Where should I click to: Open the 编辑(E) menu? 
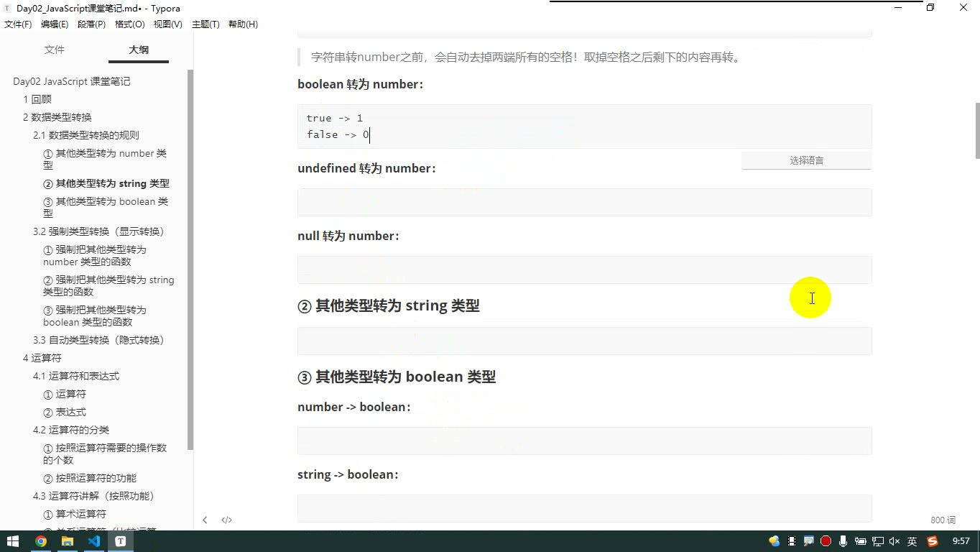point(55,24)
